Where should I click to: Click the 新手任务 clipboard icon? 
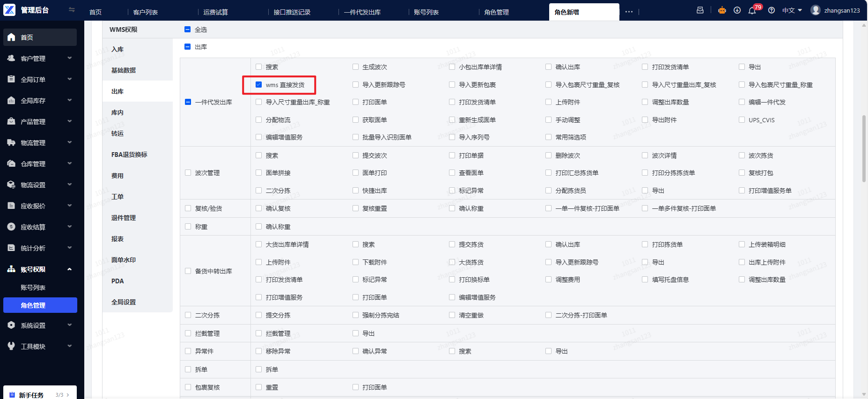click(x=12, y=395)
